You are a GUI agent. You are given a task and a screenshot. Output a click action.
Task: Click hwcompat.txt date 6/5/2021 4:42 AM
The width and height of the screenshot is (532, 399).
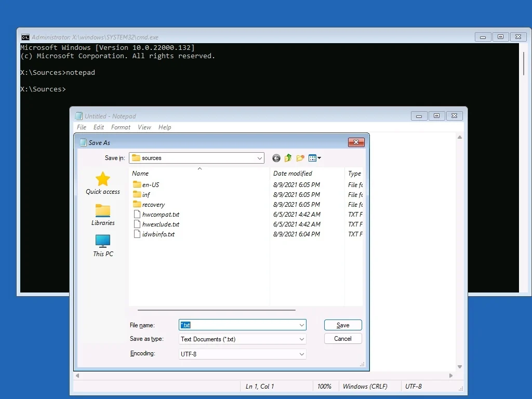click(x=297, y=215)
